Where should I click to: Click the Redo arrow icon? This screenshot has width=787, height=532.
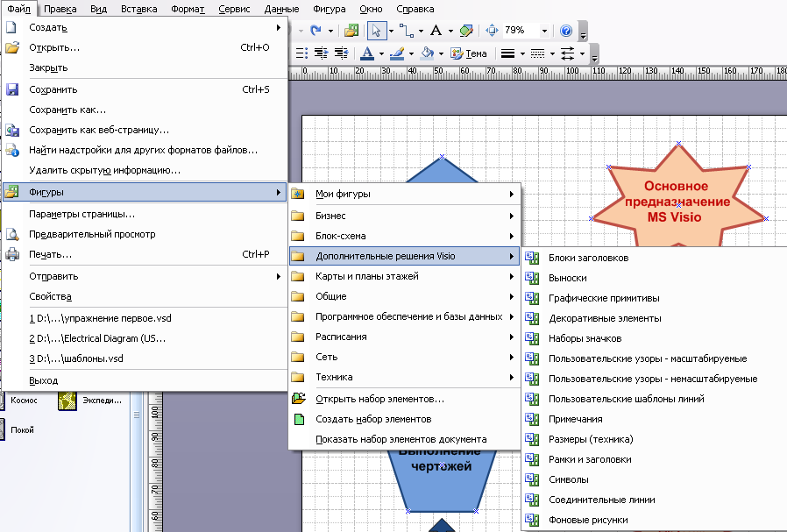pyautogui.click(x=316, y=31)
